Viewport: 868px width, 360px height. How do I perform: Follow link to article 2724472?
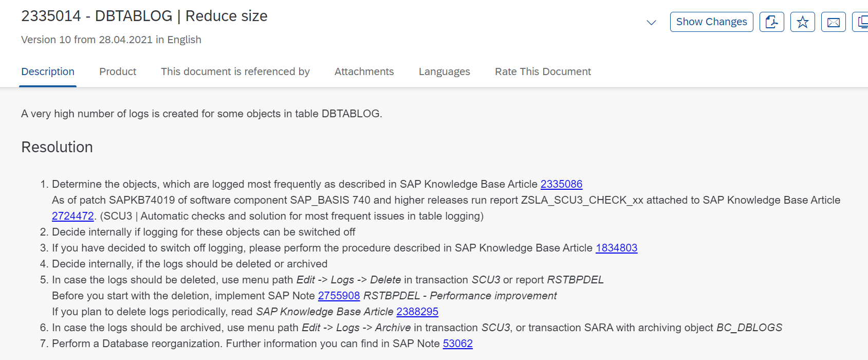73,216
